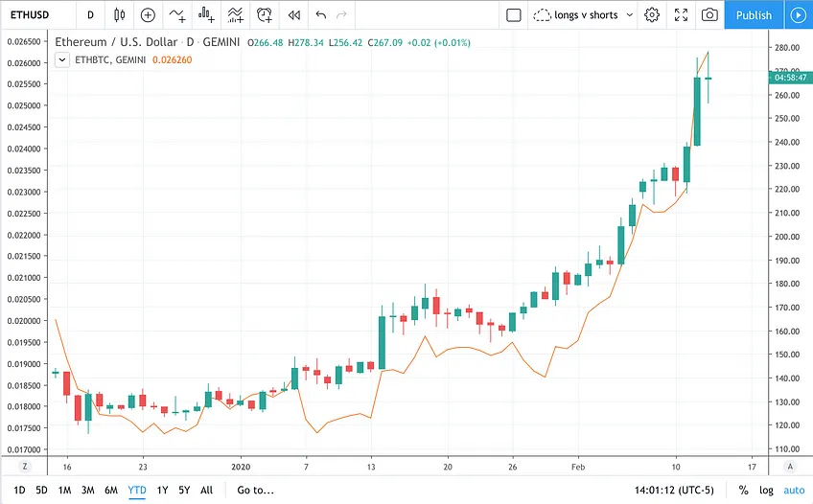Toggle the percent scale option
Viewport: 813px width, 504px height.
click(x=744, y=490)
